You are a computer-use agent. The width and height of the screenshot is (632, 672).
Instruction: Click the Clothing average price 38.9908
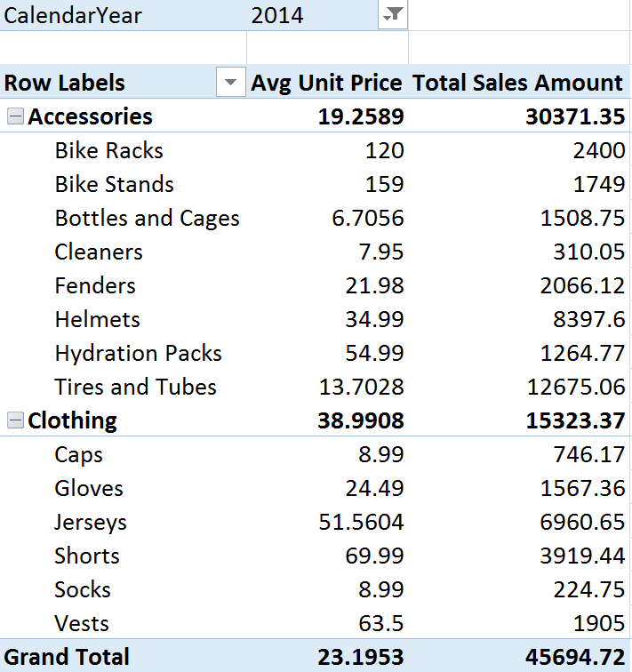360,421
